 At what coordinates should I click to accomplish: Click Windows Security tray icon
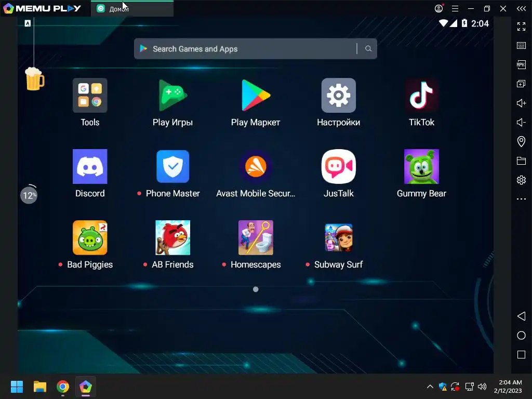point(443,387)
